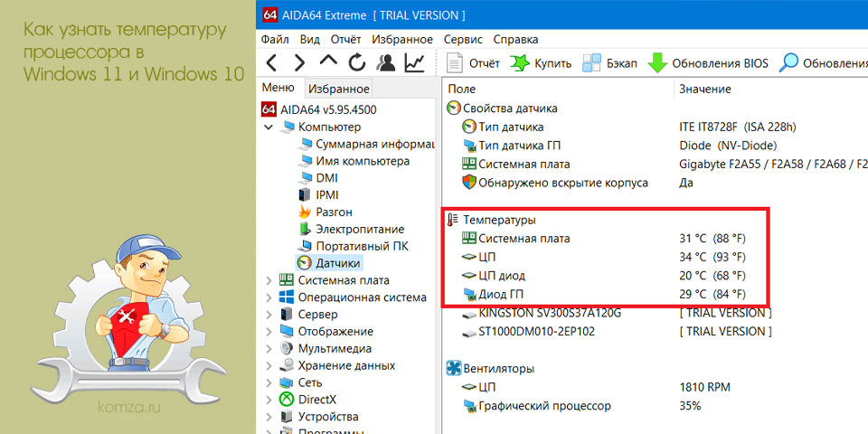Select Датчики tree item
This screenshot has width=868, height=434.
(329, 263)
